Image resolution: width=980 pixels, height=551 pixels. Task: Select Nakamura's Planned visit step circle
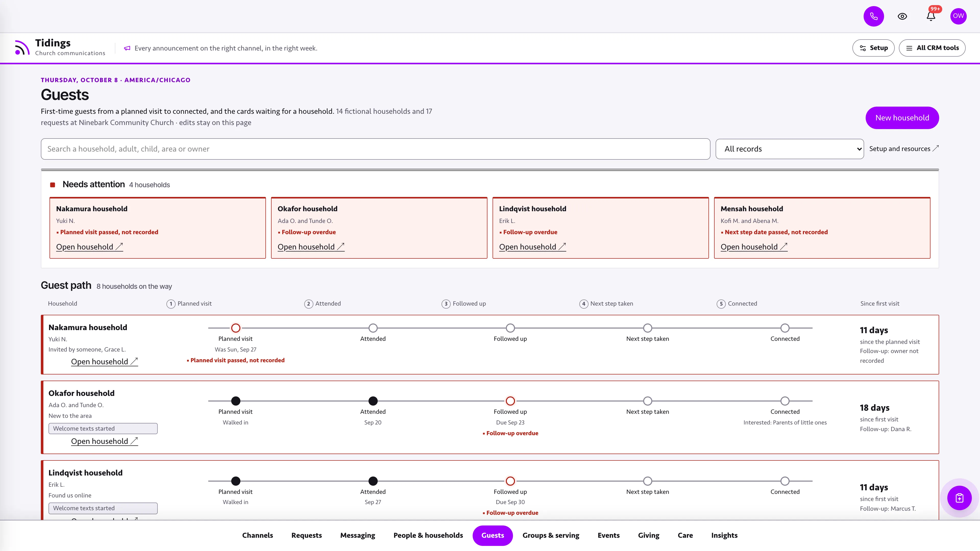[236, 328]
